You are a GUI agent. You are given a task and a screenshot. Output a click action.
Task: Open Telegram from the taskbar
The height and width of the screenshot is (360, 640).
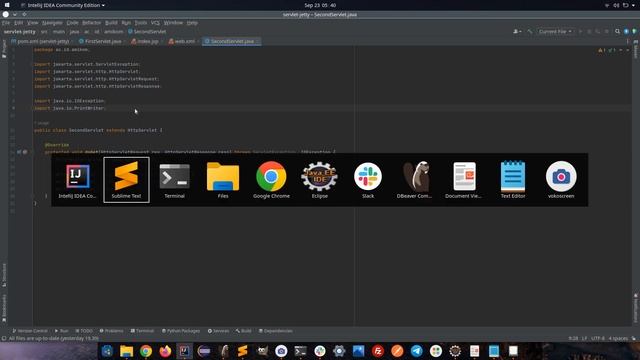(416, 351)
